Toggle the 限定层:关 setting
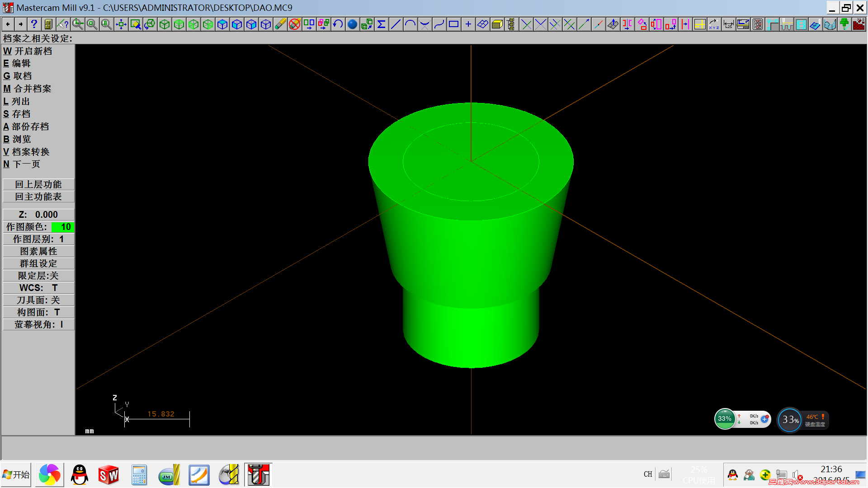The height and width of the screenshot is (488, 868). click(38, 276)
